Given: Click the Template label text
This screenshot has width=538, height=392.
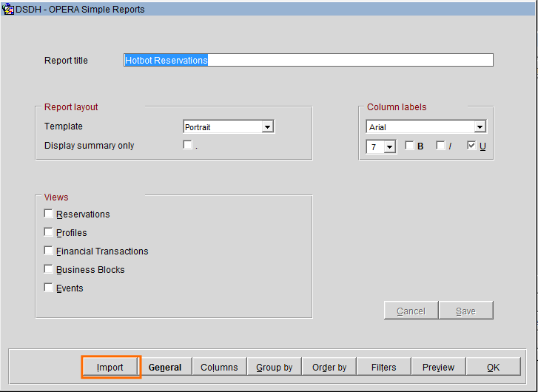Looking at the screenshot, I should (x=64, y=126).
